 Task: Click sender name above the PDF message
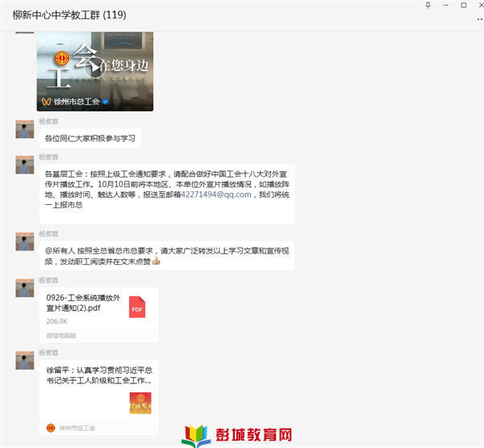click(48, 280)
